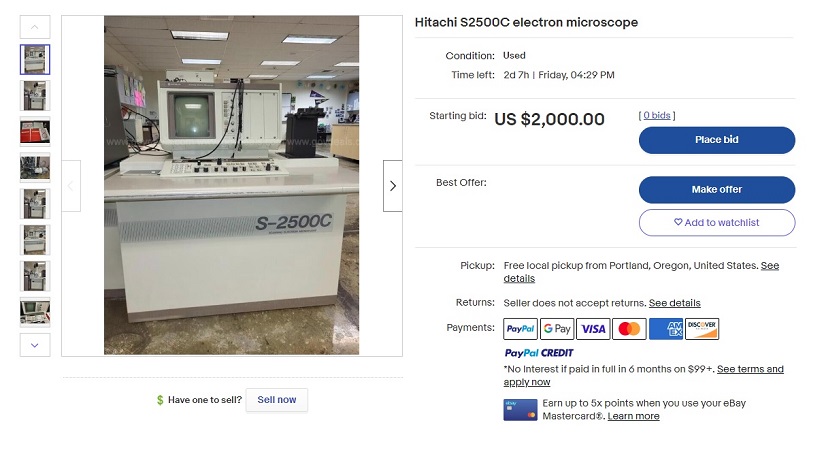Screen dimensions: 824x450
Task: Click the eBay Mastercard card icon
Action: (x=520, y=409)
